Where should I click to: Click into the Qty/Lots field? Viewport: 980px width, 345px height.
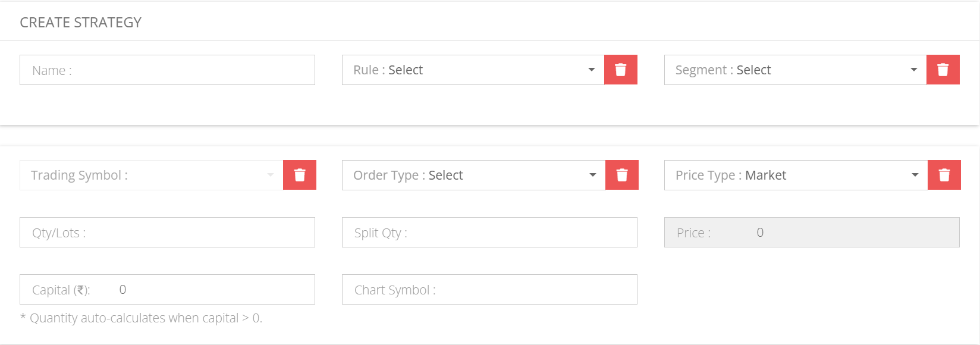tap(167, 233)
